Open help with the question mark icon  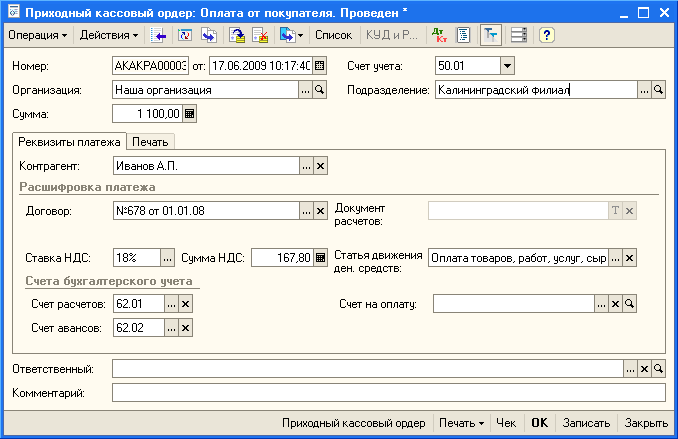[547, 35]
